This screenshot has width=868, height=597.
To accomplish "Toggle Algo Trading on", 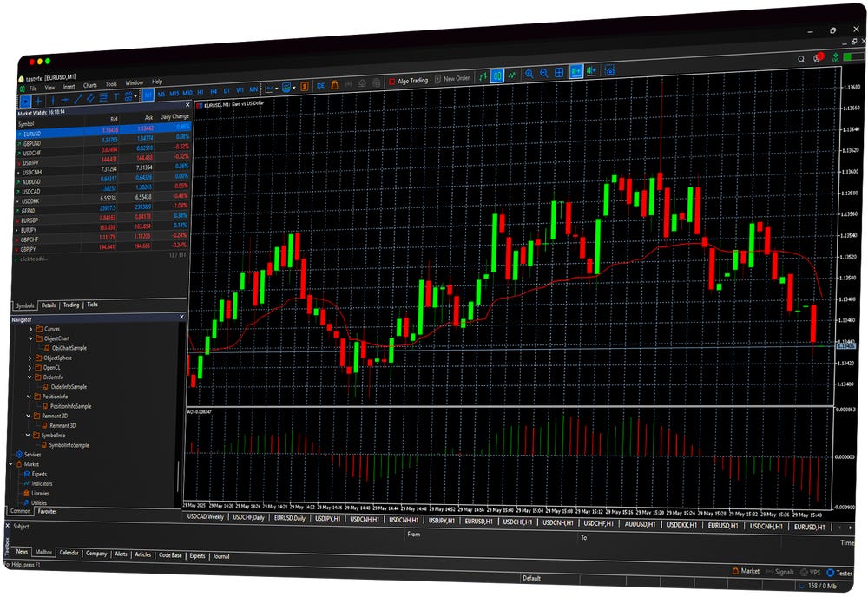I will 409,81.
